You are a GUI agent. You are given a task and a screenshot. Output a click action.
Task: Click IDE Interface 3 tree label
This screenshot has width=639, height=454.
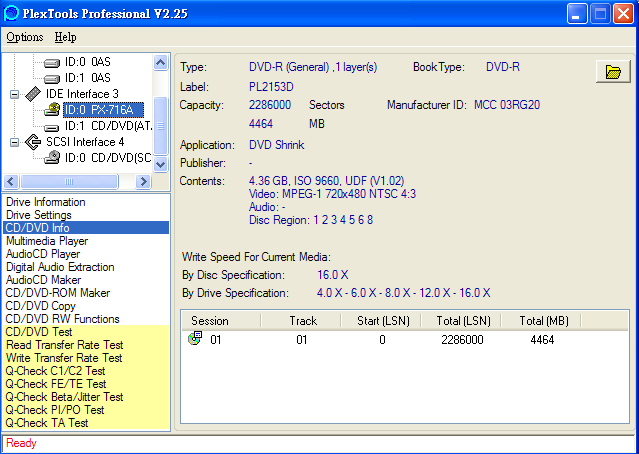click(x=82, y=94)
